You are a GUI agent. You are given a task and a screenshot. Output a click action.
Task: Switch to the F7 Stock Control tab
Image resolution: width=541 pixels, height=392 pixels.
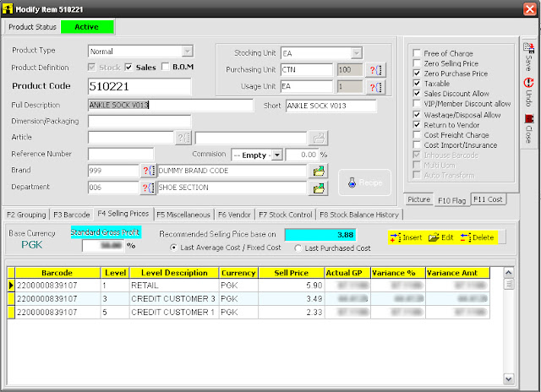click(286, 215)
